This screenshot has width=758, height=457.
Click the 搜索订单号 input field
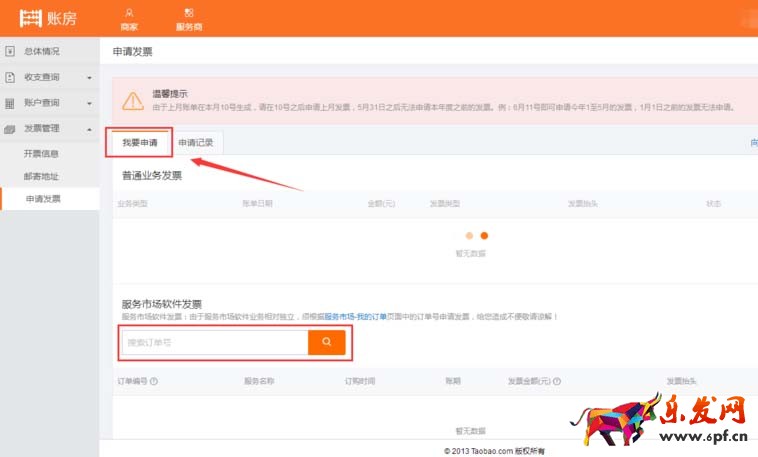pyautogui.click(x=214, y=343)
